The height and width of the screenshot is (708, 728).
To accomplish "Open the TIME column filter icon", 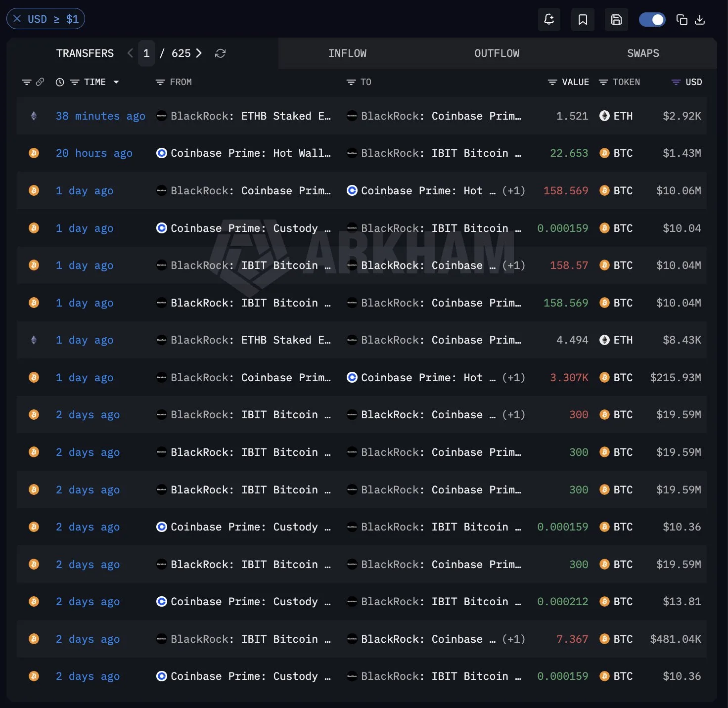I will point(75,82).
